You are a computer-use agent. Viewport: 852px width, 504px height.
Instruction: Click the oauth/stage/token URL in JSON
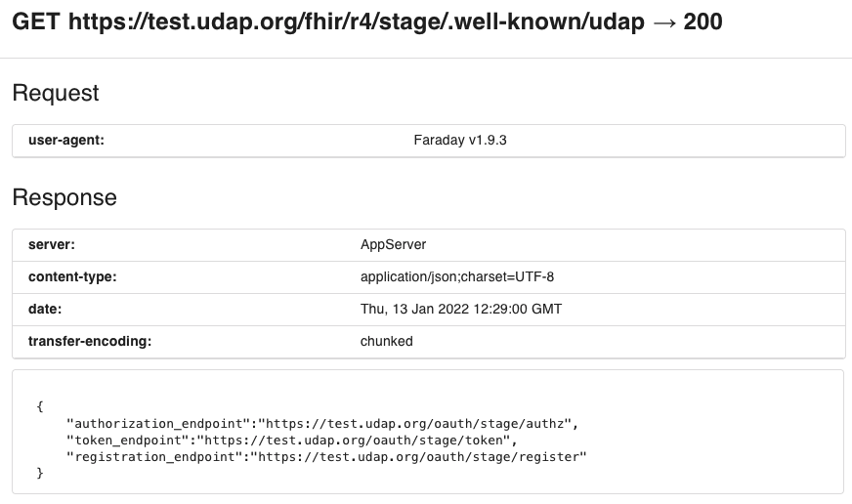pyautogui.click(x=354, y=441)
